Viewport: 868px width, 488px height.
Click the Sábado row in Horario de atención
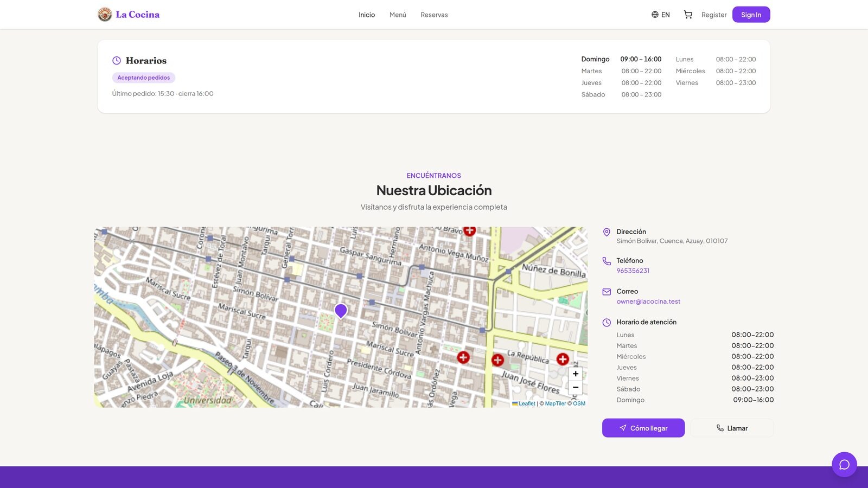(x=695, y=389)
